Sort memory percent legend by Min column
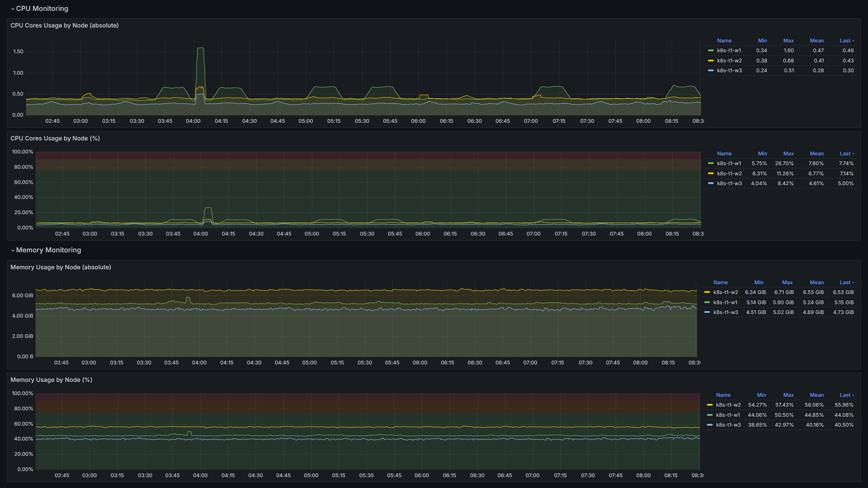The height and width of the screenshot is (488, 868). pyautogui.click(x=761, y=395)
